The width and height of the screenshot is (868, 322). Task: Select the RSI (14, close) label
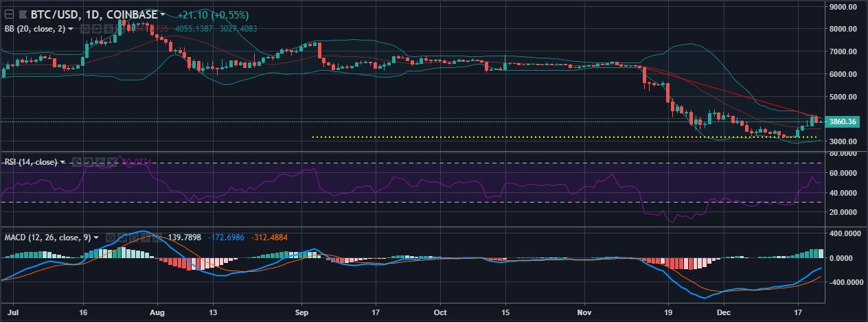31,162
